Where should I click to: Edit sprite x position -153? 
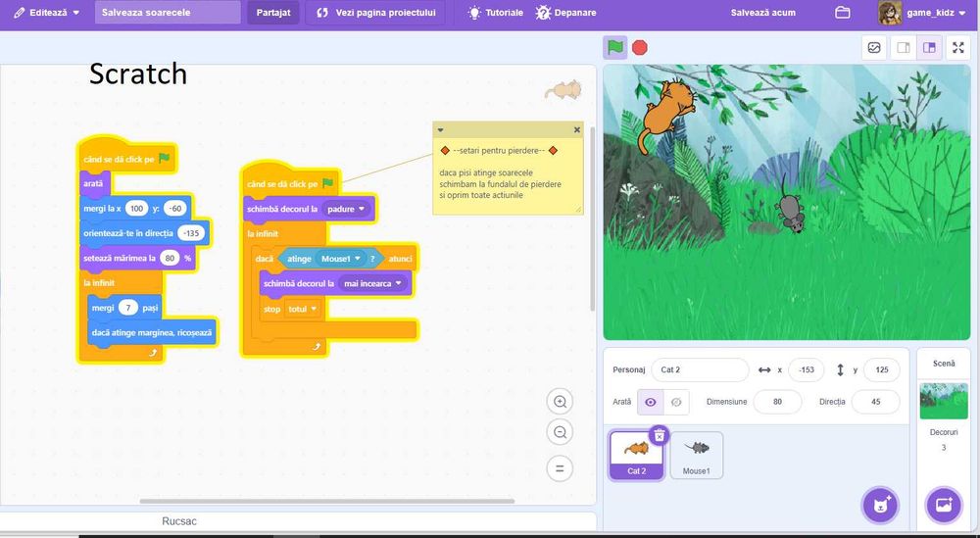[x=807, y=369]
